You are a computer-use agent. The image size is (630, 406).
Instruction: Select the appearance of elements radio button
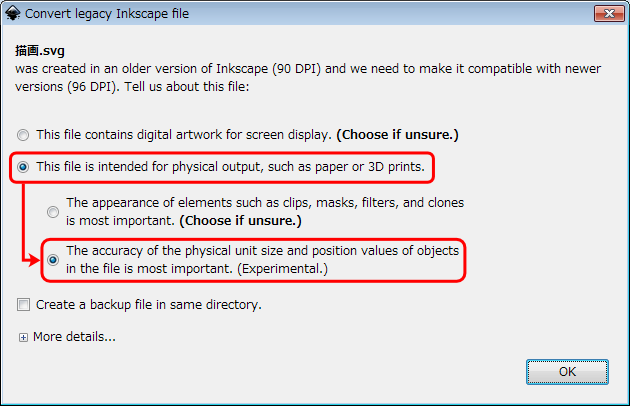(x=53, y=211)
